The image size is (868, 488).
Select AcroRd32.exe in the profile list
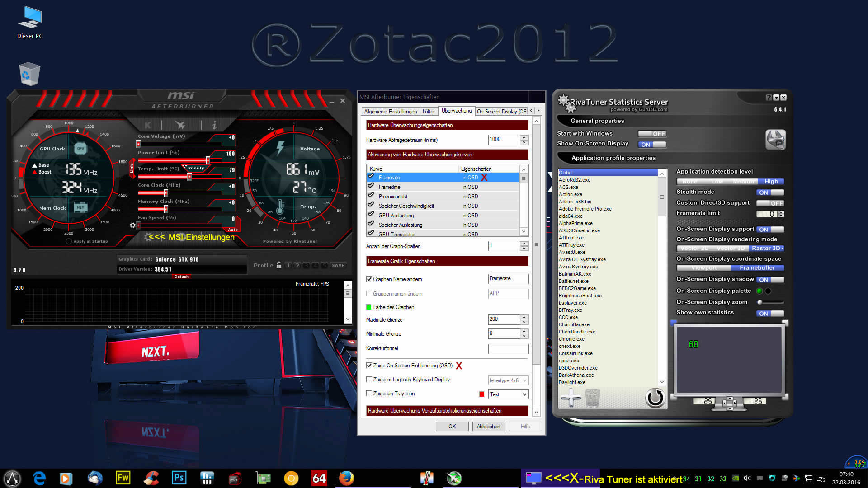(x=575, y=180)
